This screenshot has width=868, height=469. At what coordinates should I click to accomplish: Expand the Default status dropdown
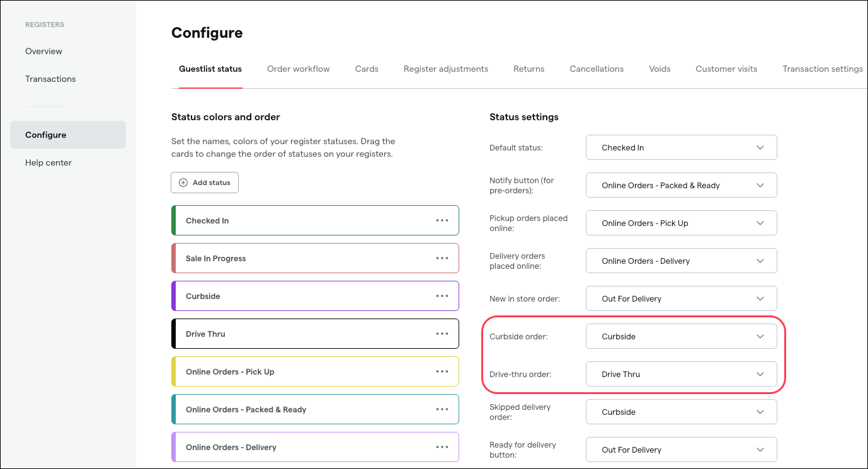(x=681, y=147)
